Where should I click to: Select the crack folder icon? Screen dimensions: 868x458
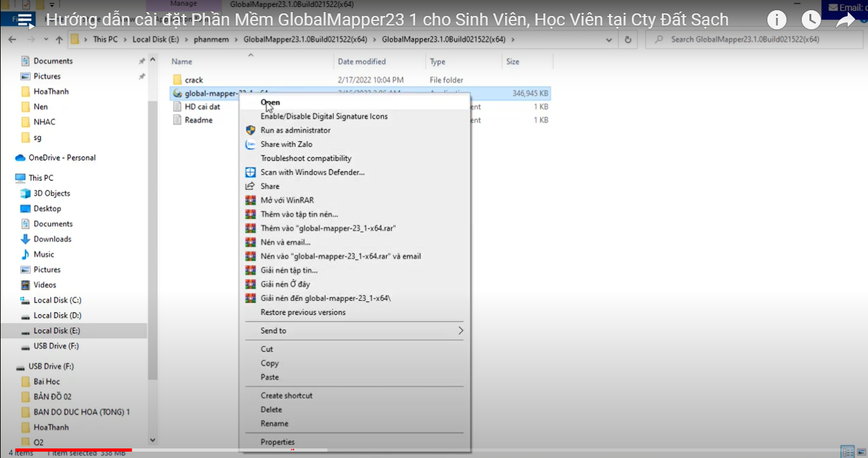click(178, 80)
